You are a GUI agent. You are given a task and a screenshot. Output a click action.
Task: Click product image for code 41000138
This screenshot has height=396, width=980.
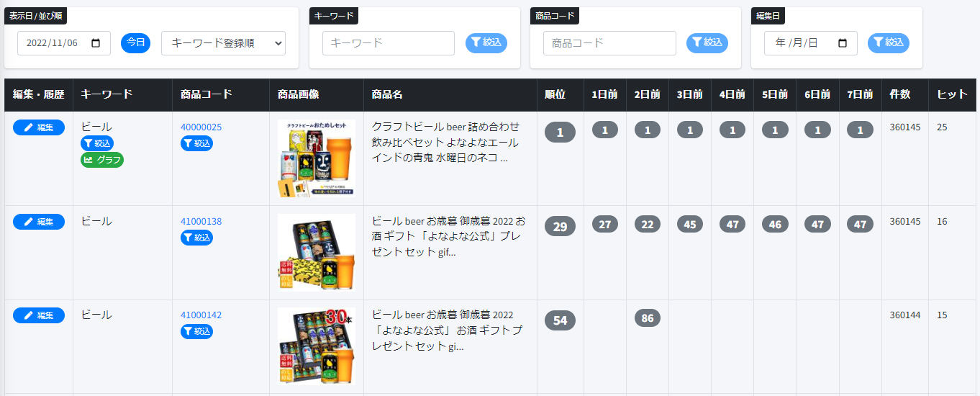[317, 253]
